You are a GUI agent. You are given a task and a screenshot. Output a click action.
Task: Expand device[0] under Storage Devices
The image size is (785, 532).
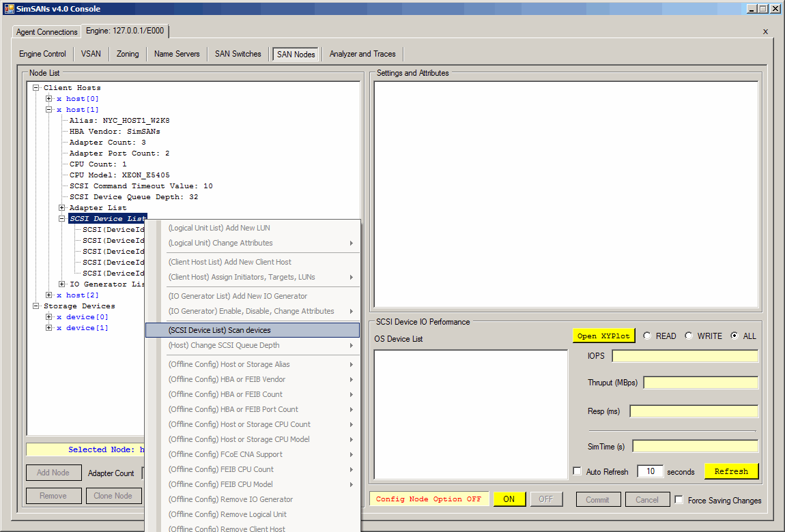(x=49, y=317)
